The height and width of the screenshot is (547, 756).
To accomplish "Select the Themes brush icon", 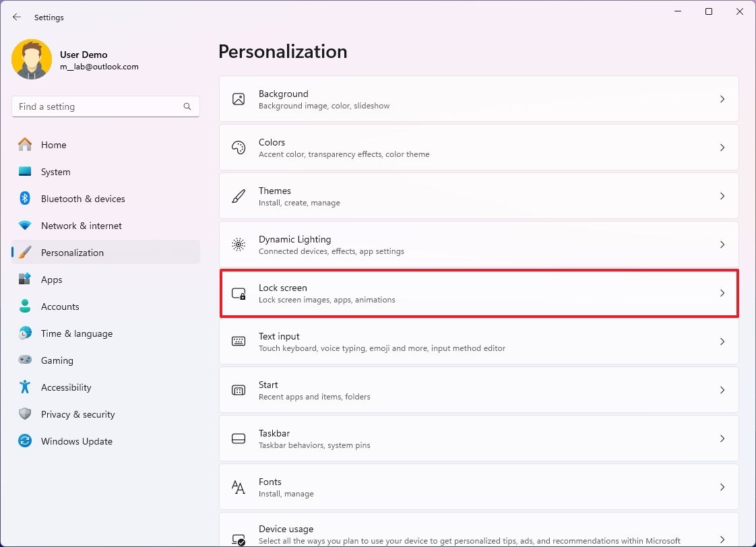I will (239, 195).
